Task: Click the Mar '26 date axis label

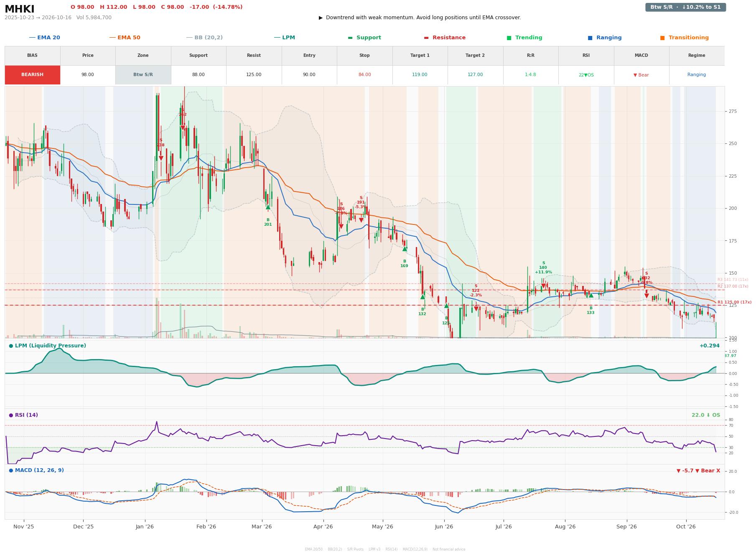Action: [262, 527]
